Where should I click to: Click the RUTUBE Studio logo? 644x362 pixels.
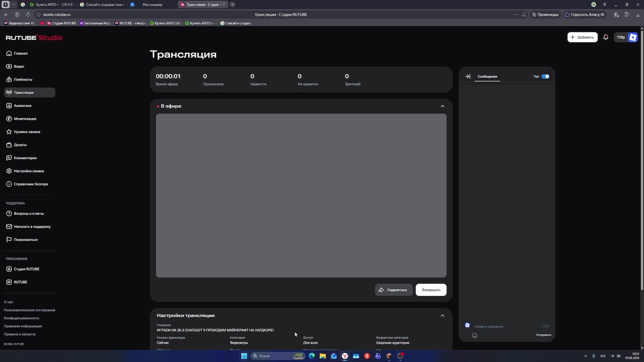coord(34,38)
